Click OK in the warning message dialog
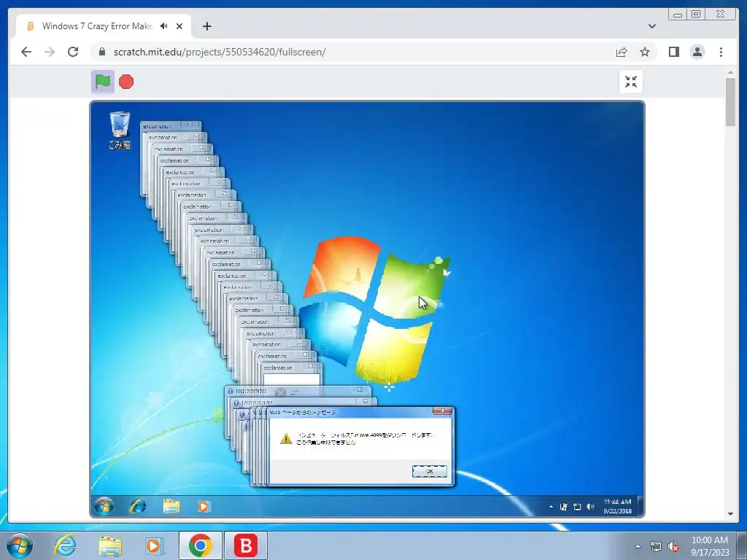Viewport: 747px width, 560px height. click(429, 471)
